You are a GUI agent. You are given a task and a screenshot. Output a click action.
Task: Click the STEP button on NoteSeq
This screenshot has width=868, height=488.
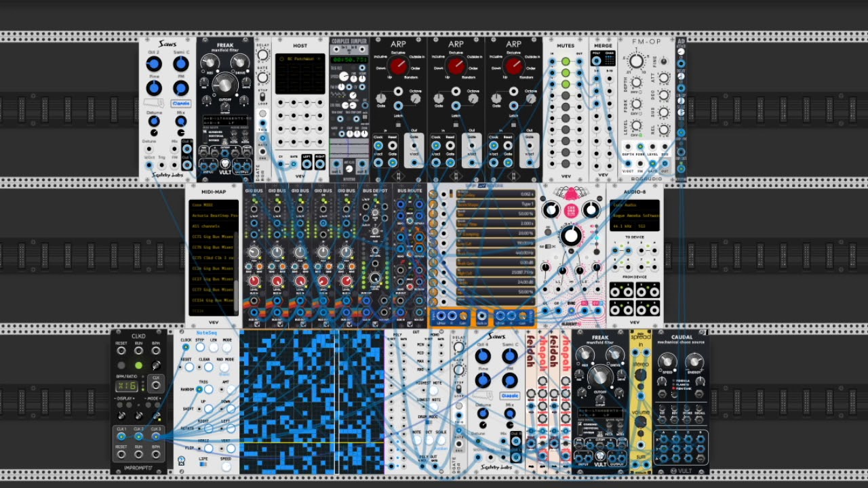click(200, 346)
